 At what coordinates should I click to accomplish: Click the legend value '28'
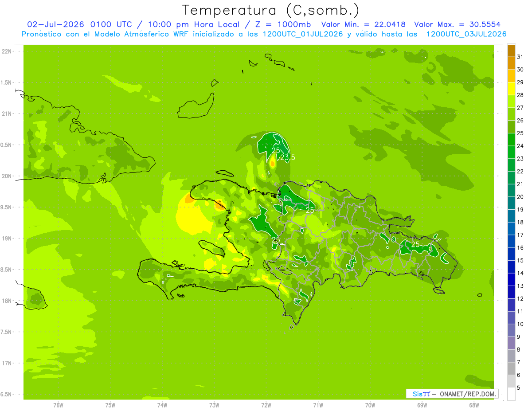point(520,95)
